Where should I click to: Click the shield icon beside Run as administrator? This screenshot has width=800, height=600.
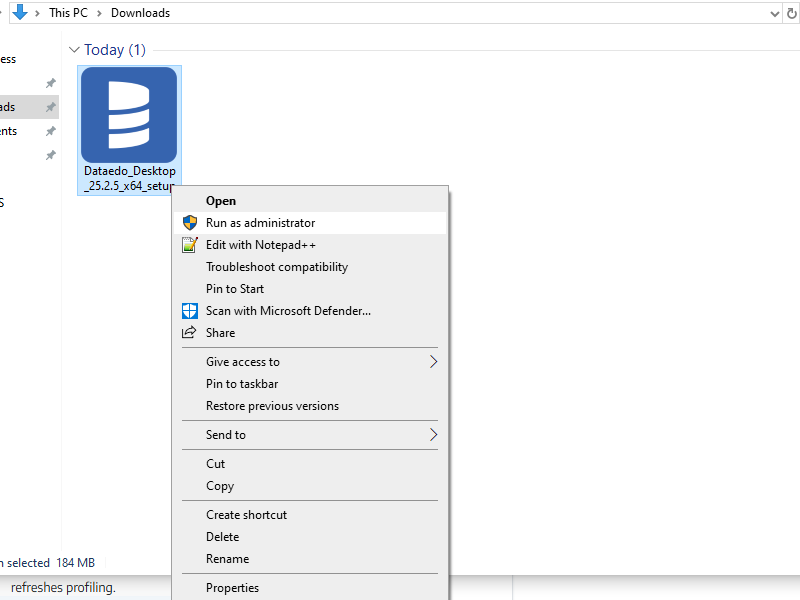pos(190,223)
